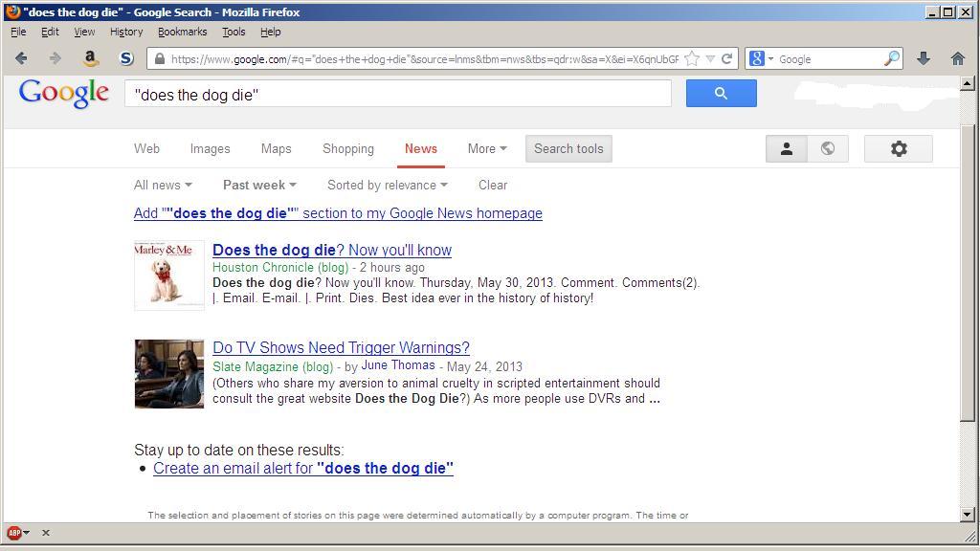Click the Amazon toolbar icon
The image size is (980, 551).
coord(90,58)
